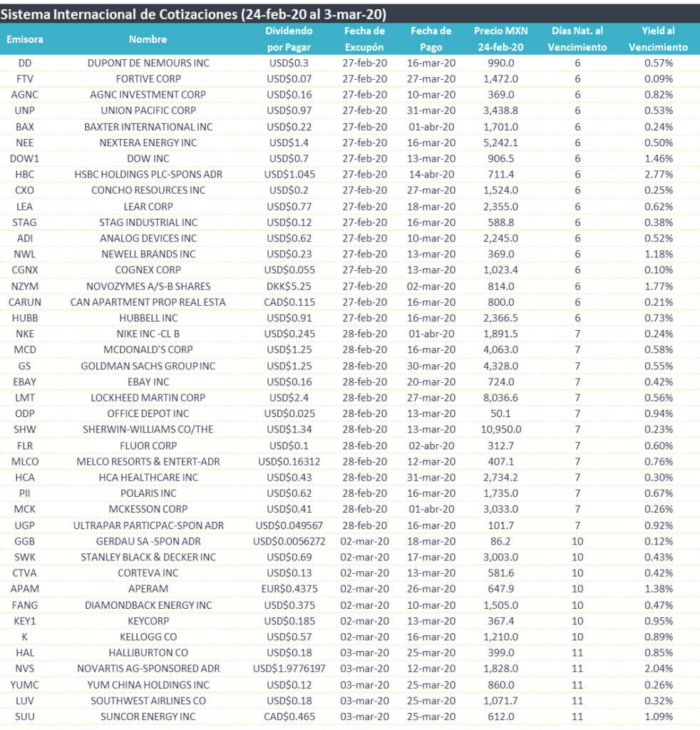The height and width of the screenshot is (730, 700).
Task: Click 'CAN APARTMENT PROP REAL ESTA' cell
Action: 148,302
